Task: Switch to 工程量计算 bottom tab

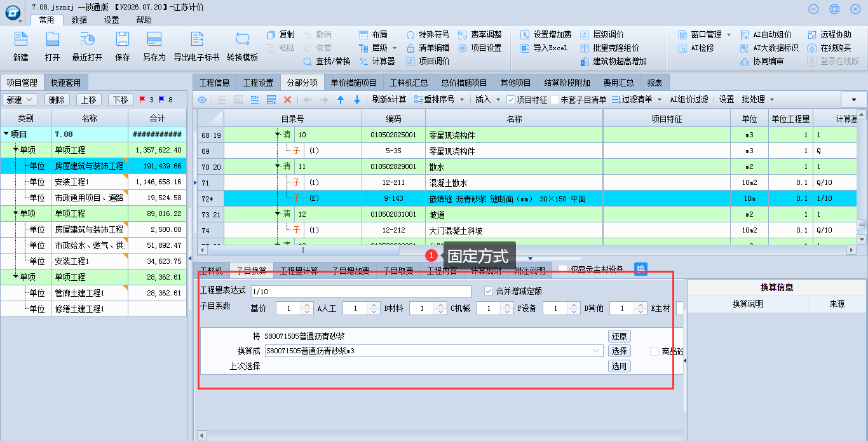Action: click(x=299, y=271)
